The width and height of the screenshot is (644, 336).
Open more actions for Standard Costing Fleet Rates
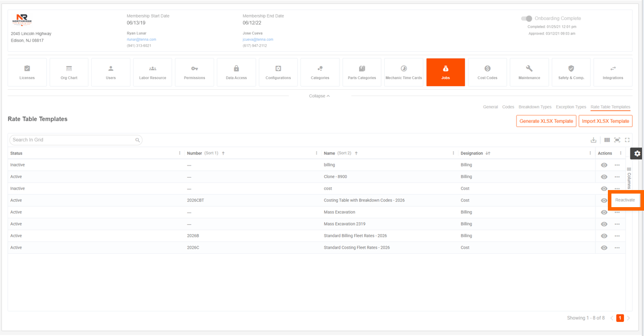click(617, 248)
